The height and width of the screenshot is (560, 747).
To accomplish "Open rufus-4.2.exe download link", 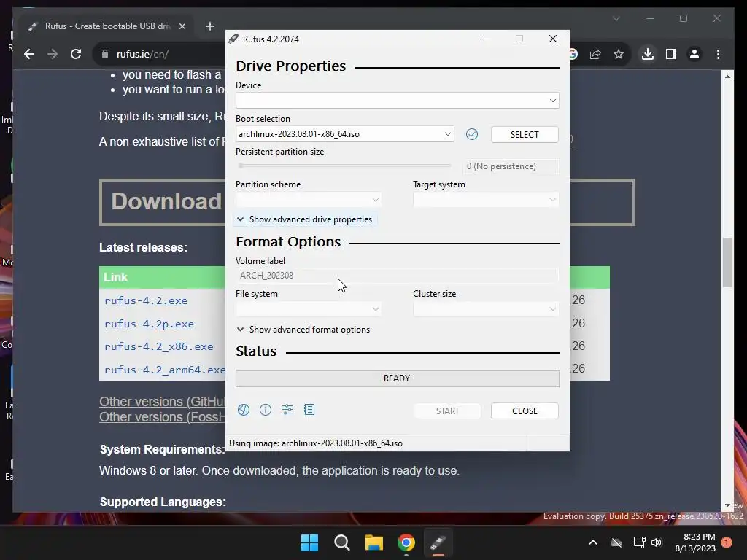I will tap(146, 301).
